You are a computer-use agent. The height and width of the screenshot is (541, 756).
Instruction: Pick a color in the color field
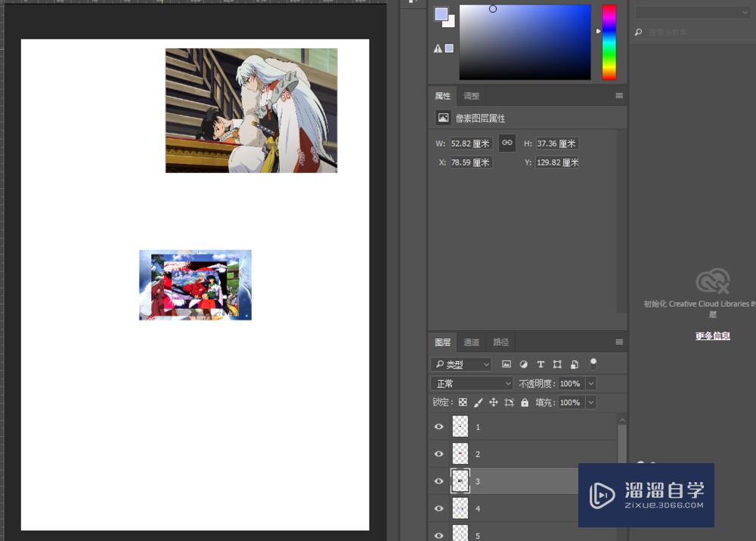(x=525, y=42)
